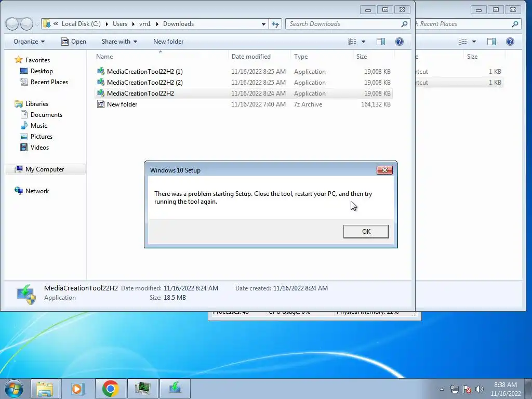Click the Network globe icon
The height and width of the screenshot is (399, 532).
pos(18,191)
